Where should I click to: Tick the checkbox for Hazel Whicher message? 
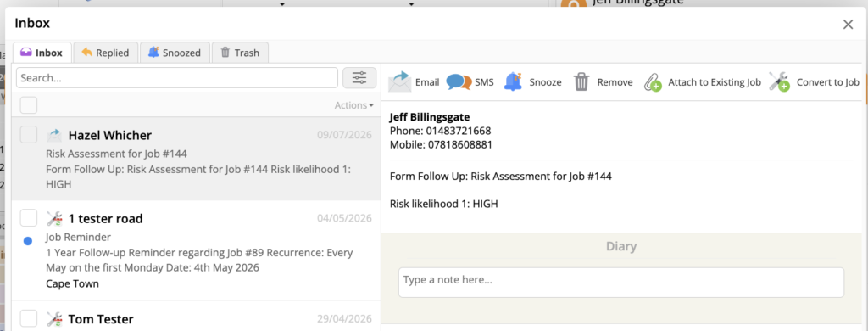tap(29, 134)
